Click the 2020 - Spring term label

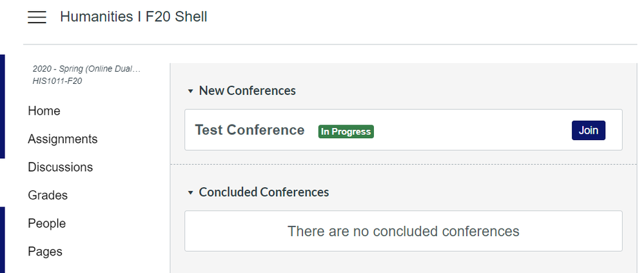click(x=86, y=69)
